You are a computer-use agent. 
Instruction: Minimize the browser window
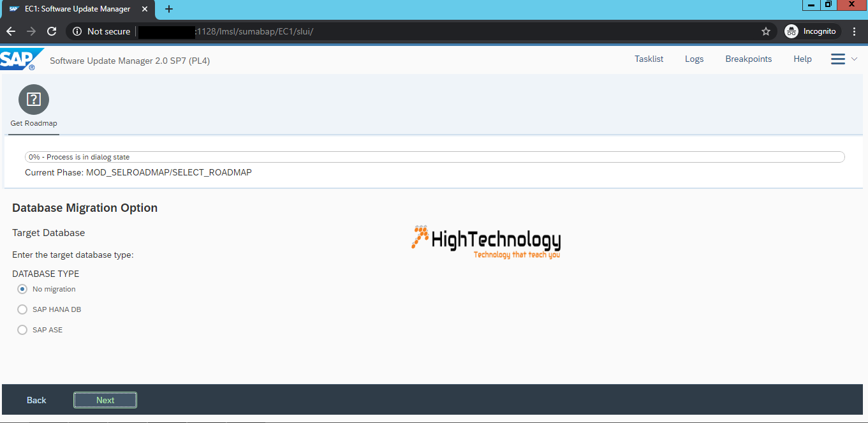[x=811, y=4]
